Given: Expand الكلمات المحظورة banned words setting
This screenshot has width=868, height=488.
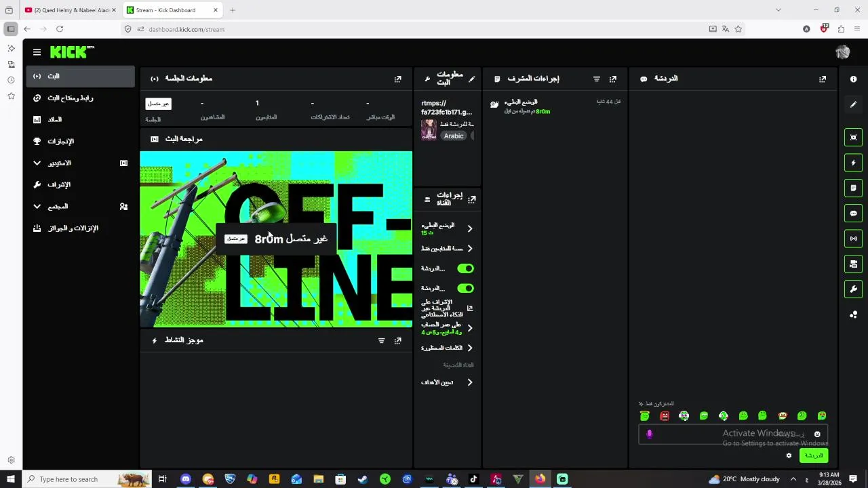Looking at the screenshot, I should tap(469, 348).
